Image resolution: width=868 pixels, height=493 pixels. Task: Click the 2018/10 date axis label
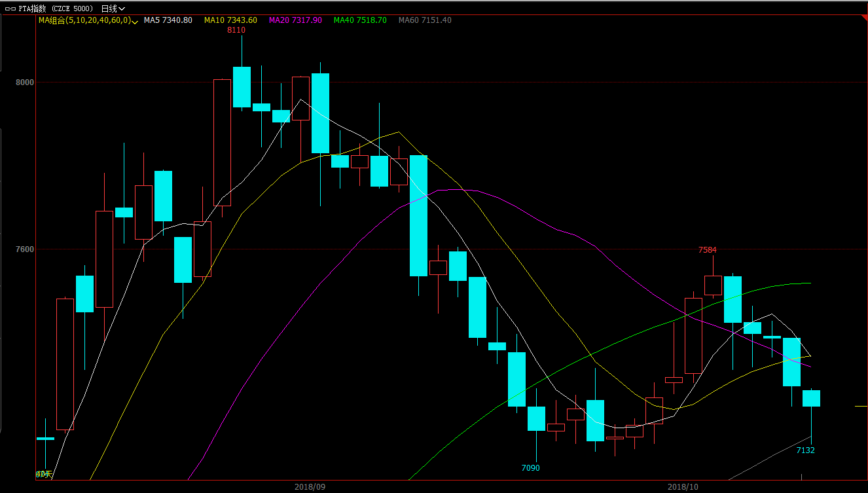click(x=683, y=487)
